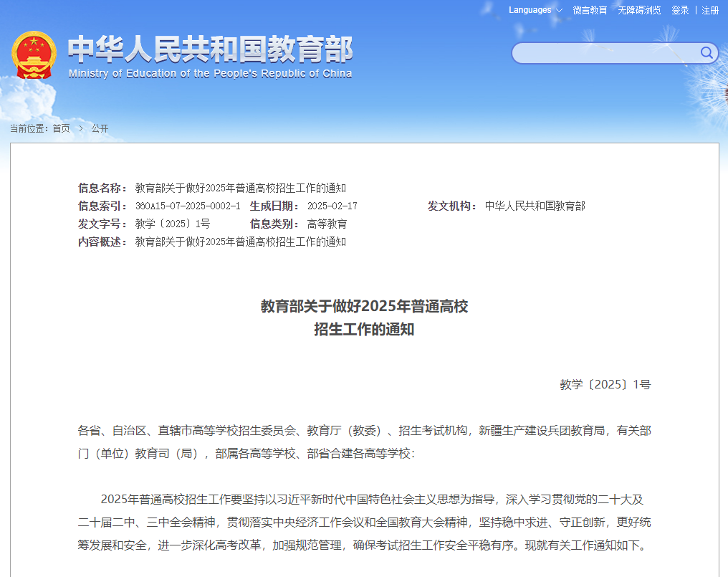728x577 pixels.
Task: Go to 首页 in the breadcrumb
Action: tap(62, 128)
